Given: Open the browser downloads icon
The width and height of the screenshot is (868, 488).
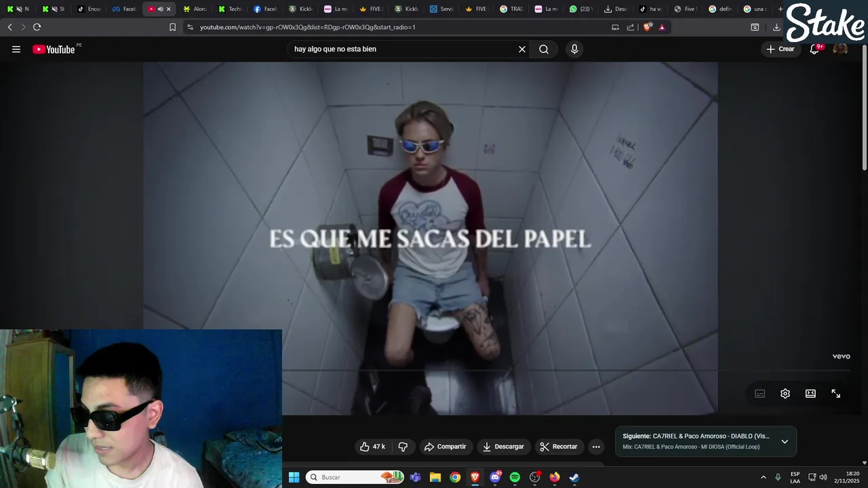Looking at the screenshot, I should point(776,27).
